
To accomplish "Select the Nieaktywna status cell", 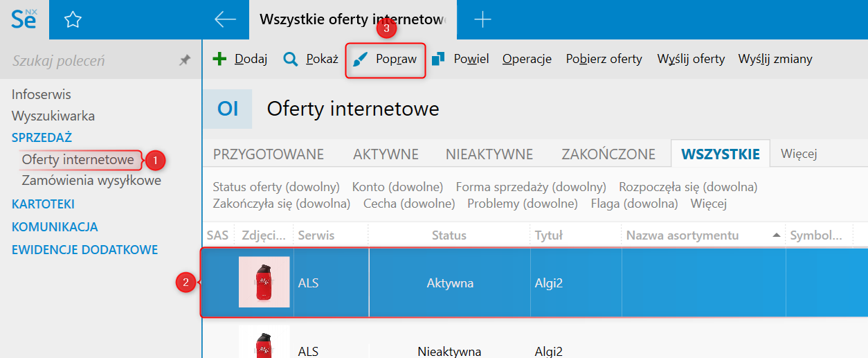I will pyautogui.click(x=449, y=351).
